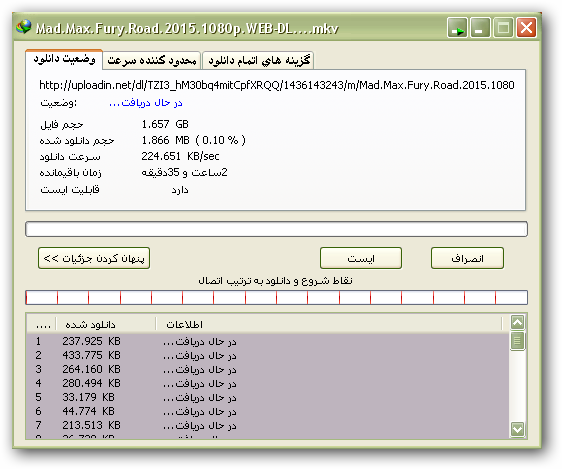The height and width of the screenshot is (469, 562).
Task: Click the time remaining value 2ساعت و 35دقیقه
Action: point(184,172)
